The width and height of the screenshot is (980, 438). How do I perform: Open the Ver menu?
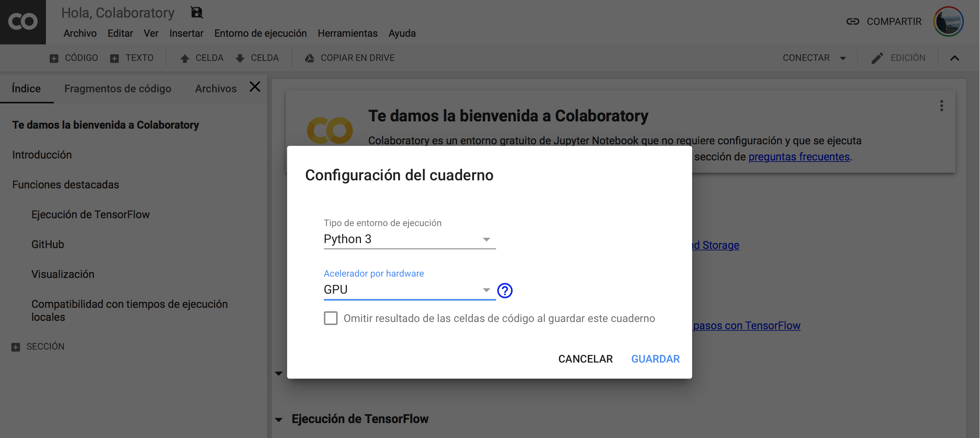click(x=151, y=33)
